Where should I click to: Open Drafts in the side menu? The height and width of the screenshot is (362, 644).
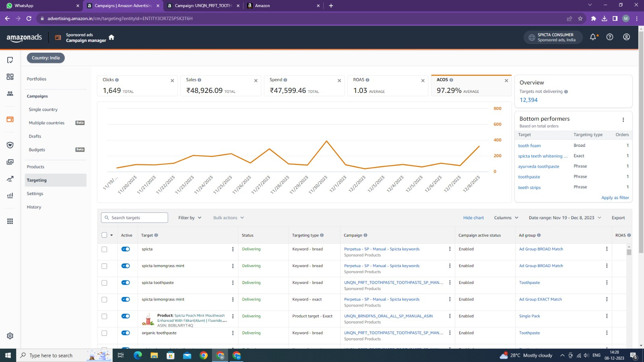click(x=35, y=136)
